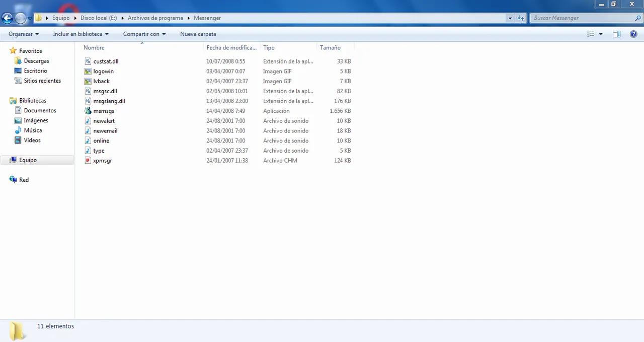Click the custsat.dll file icon

88,61
